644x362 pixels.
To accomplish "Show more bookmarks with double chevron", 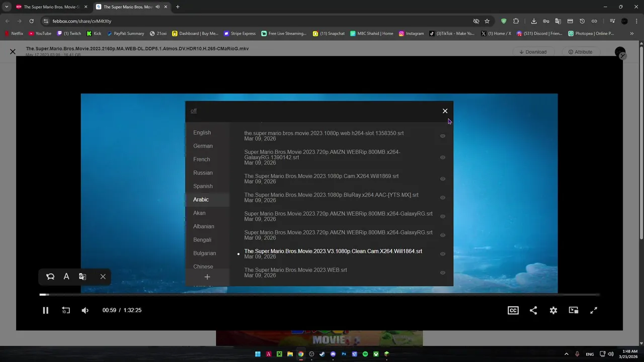I will 632,34.
